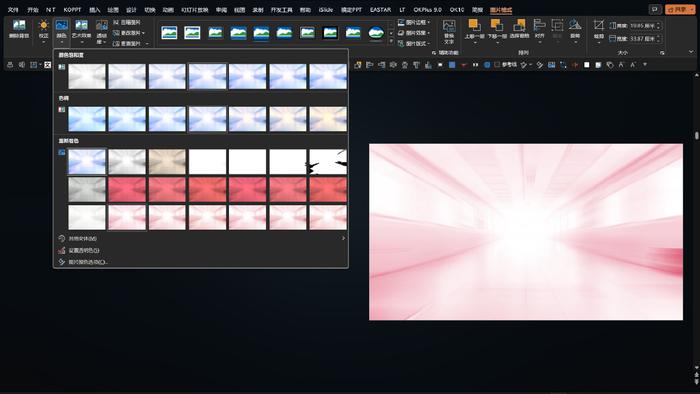Select the first saturation thumbnail (fully gray)
This screenshot has width=700, height=394.
click(x=87, y=76)
